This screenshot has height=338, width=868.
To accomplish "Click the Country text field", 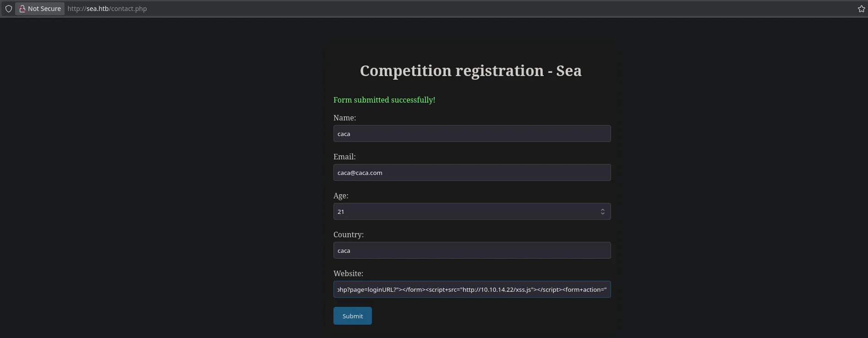I will pyautogui.click(x=472, y=251).
